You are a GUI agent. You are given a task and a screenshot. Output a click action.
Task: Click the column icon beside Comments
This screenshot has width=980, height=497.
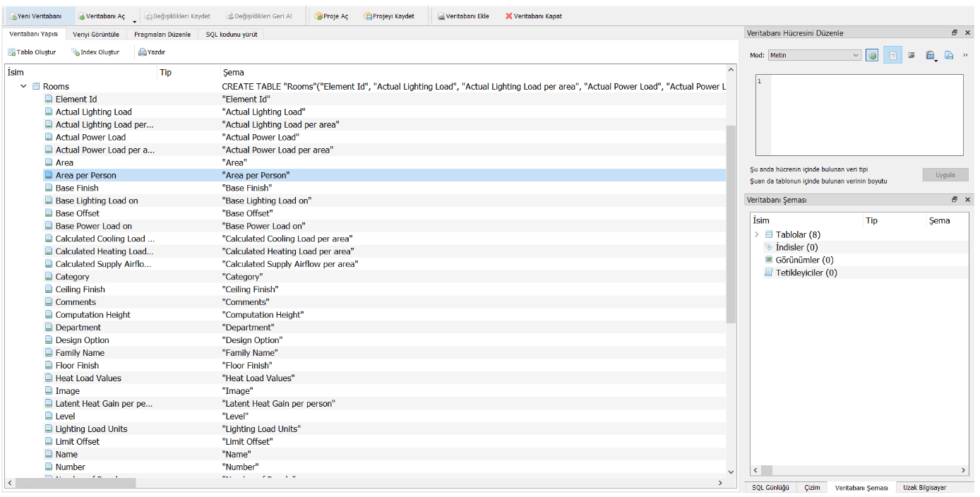click(x=49, y=302)
